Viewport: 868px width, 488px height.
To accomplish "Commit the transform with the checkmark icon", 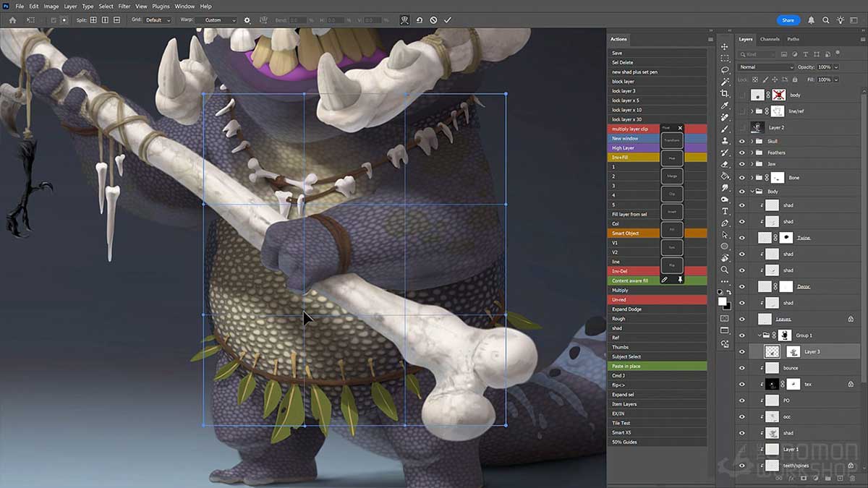I will pos(447,20).
